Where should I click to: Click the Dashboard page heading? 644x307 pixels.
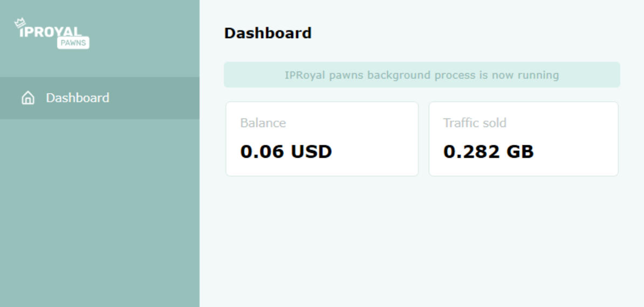(268, 33)
